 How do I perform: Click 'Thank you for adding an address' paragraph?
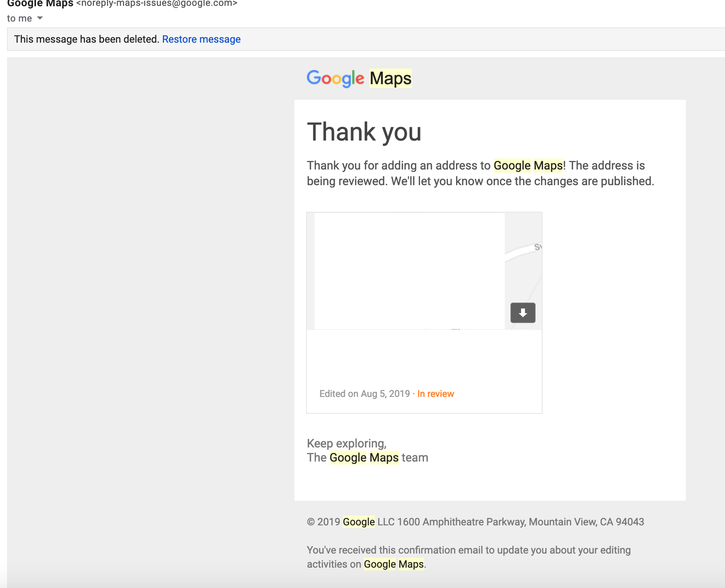click(480, 173)
